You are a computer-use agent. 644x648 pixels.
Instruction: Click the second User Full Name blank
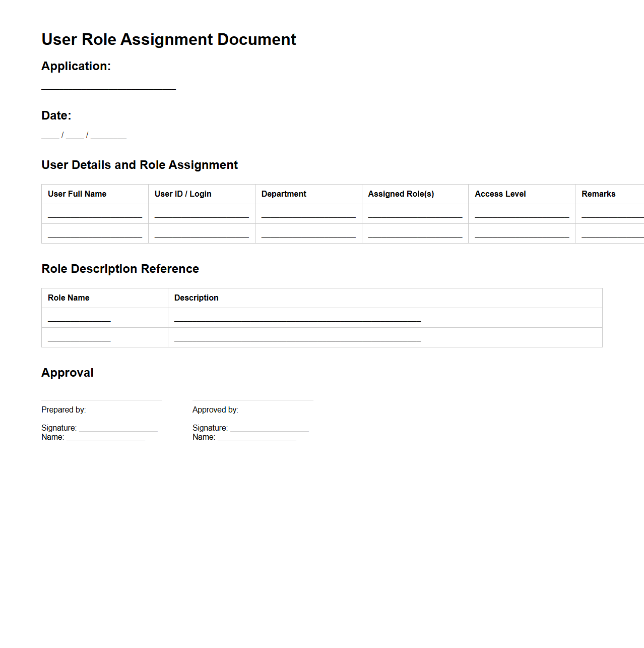pyautogui.click(x=94, y=234)
